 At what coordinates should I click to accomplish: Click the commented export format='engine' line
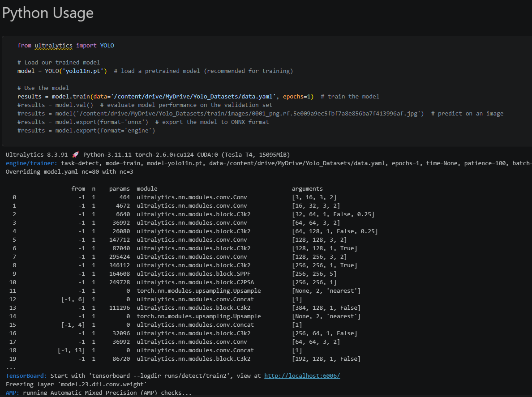86,131
